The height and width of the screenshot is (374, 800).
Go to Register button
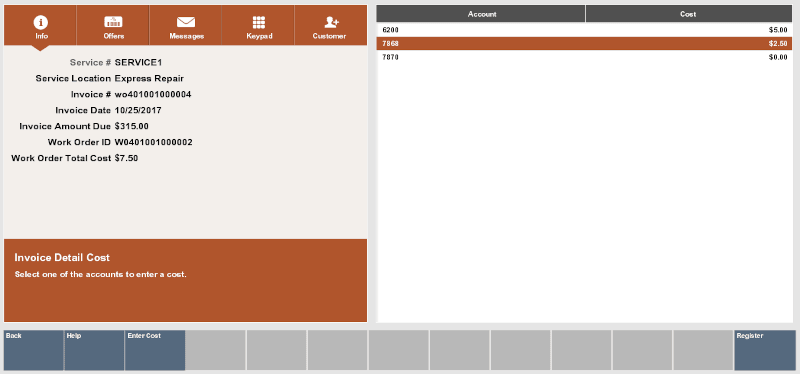click(765, 350)
